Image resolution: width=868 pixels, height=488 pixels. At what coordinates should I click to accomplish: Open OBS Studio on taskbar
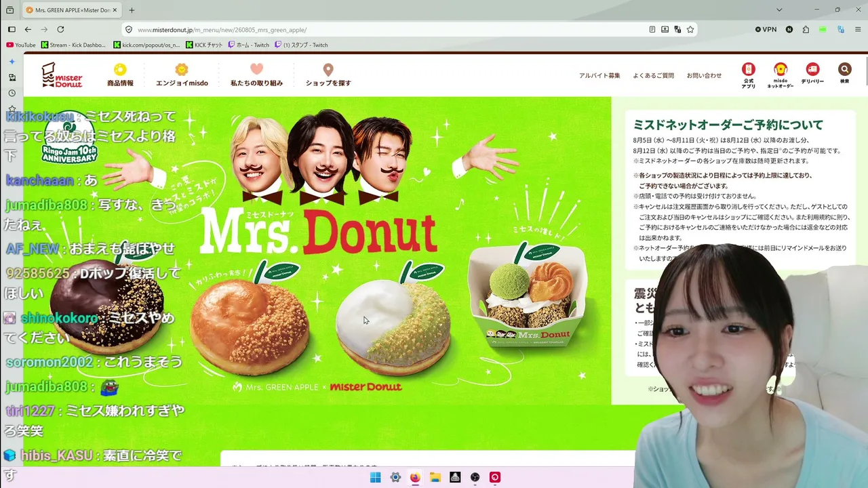click(x=475, y=477)
